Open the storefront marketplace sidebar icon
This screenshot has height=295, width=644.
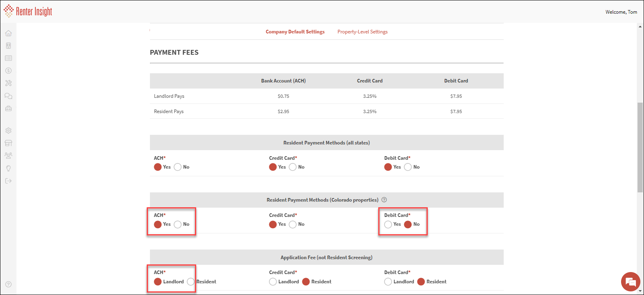(x=8, y=143)
